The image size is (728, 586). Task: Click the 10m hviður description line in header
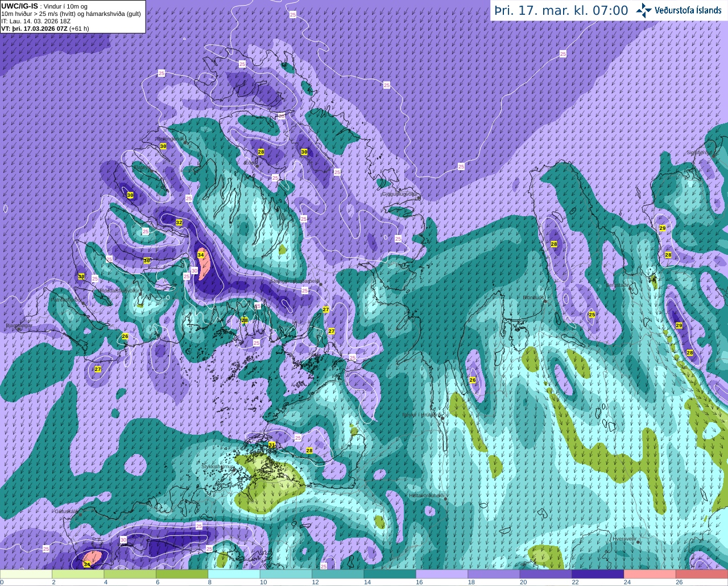71,14
